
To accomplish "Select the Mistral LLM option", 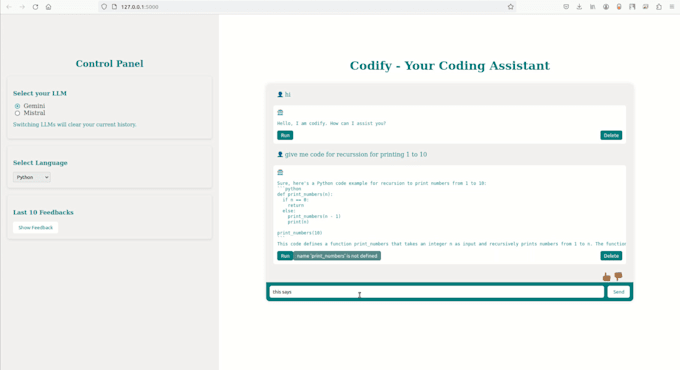I will point(17,113).
